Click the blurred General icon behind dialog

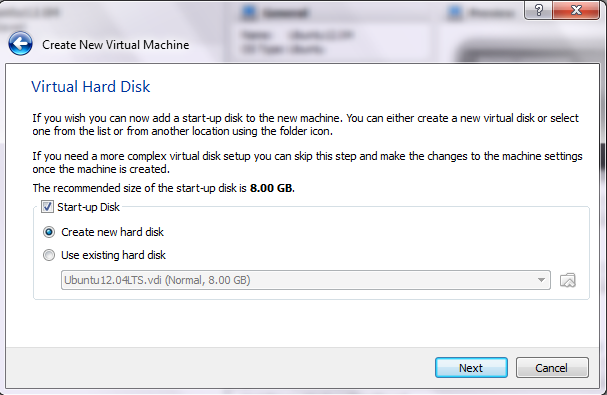point(249,12)
